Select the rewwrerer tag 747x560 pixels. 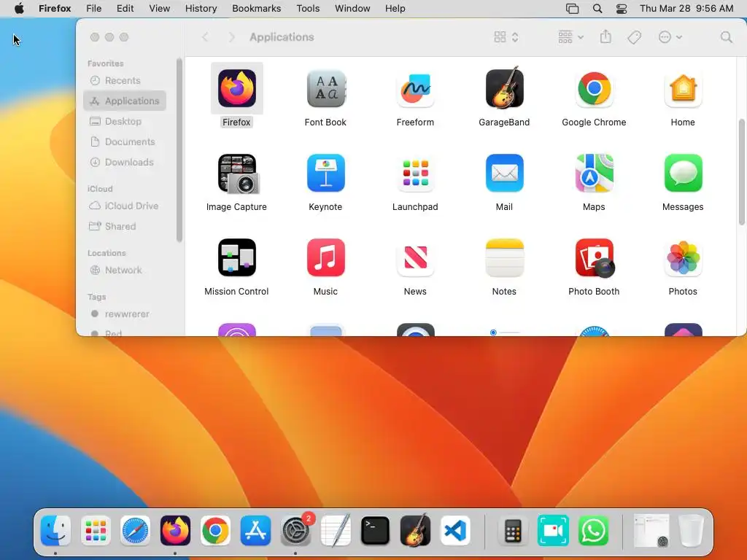point(125,314)
